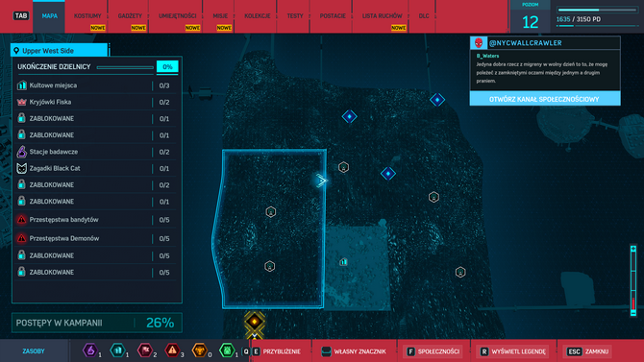Adjust the map zoom slider on right
Viewport: 644px width, 362px height.
click(633, 281)
